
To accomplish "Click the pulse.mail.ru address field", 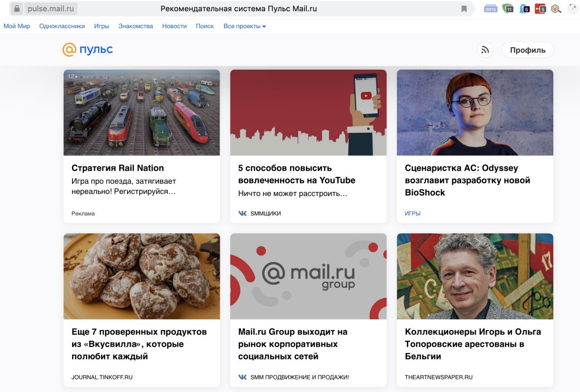I will click(51, 9).
